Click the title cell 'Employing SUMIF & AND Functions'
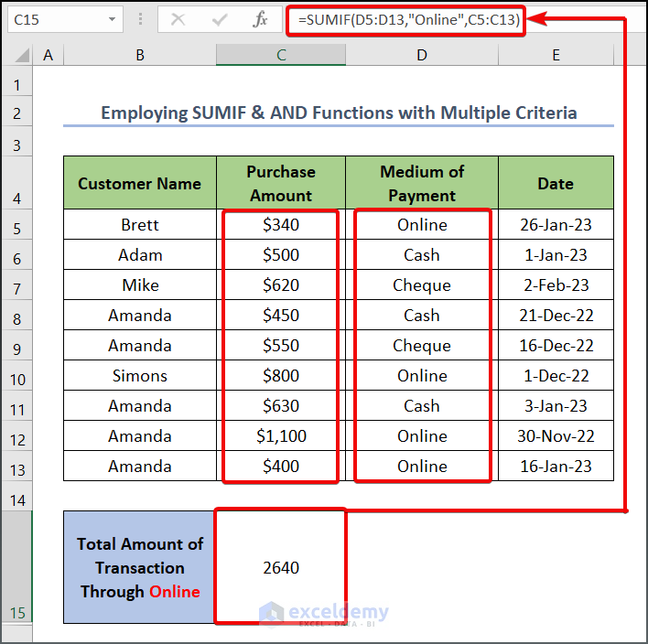 click(x=339, y=113)
